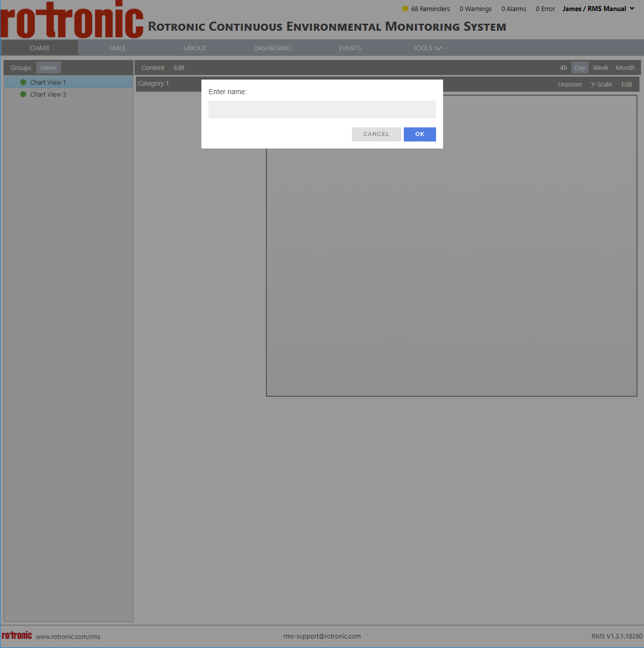
Task: Click the Rotronic Continuous Environmental Monitoring System title
Action: click(x=327, y=27)
